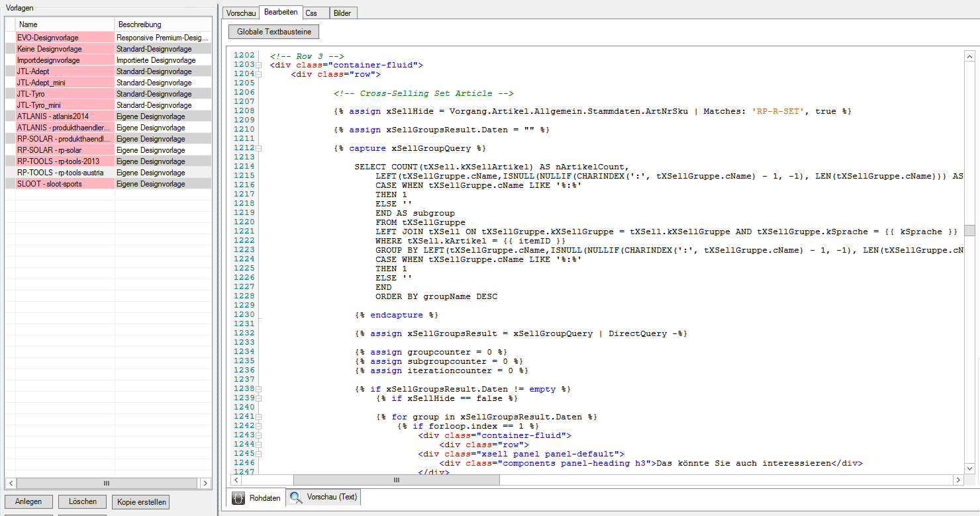Screen dimensions: 980x516
Task: Select the JTL-Tyro_mini template row
Action: click(x=109, y=105)
